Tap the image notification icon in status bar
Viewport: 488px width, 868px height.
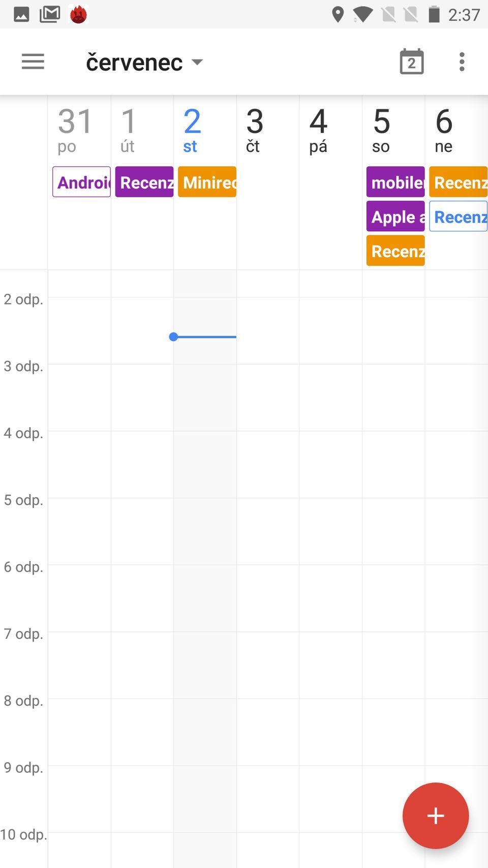(x=21, y=14)
